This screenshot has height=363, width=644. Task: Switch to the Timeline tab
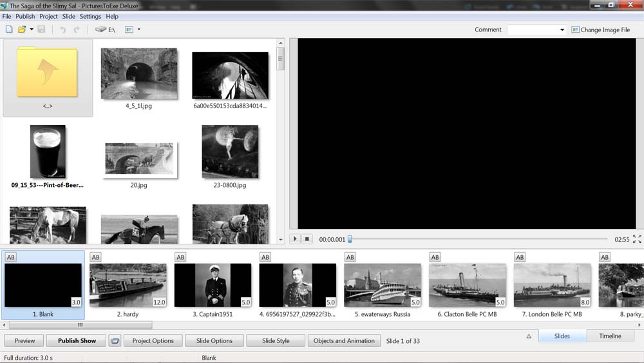coord(610,336)
